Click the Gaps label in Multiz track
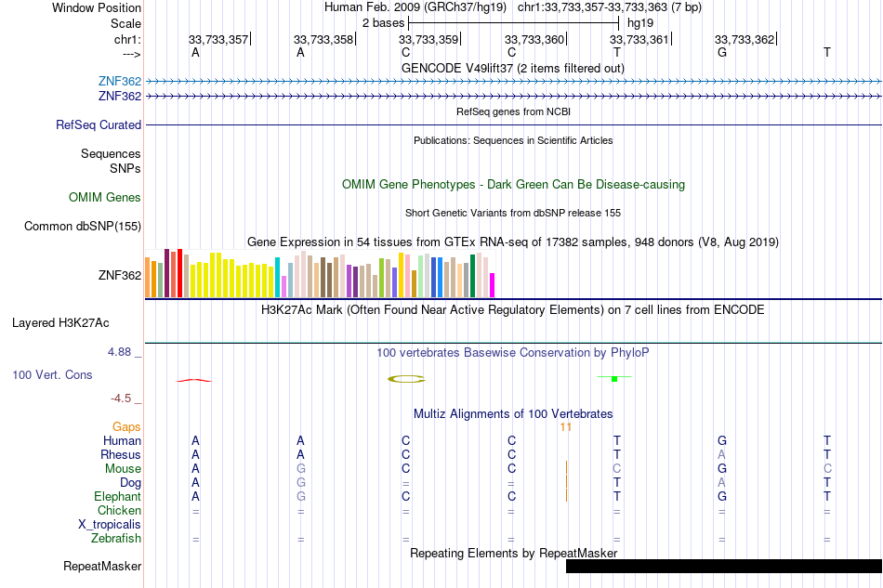Image resolution: width=883 pixels, height=588 pixels. coord(126,427)
